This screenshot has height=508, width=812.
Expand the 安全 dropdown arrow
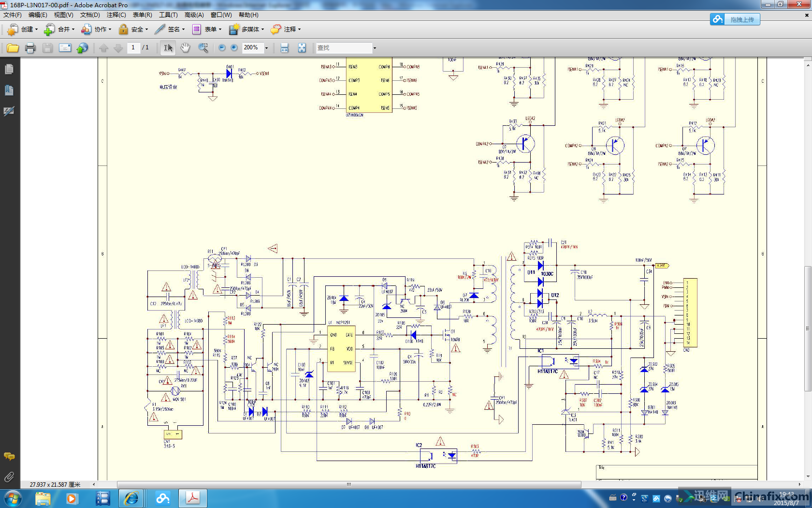(x=146, y=30)
